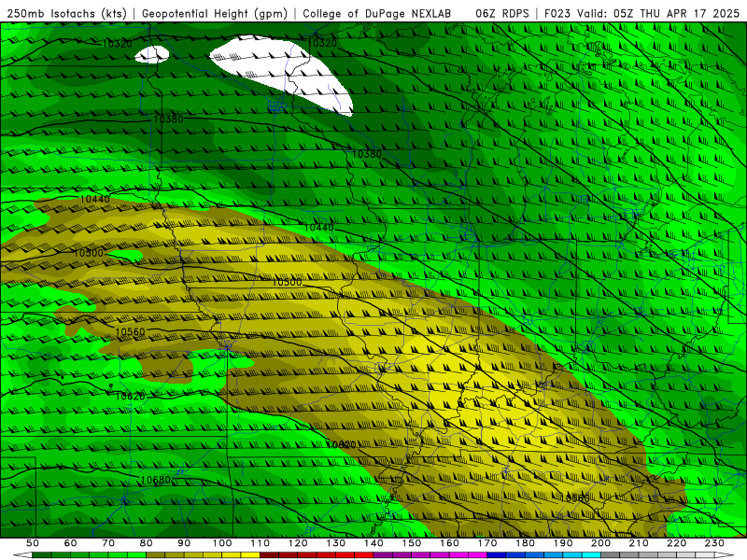The image size is (747, 560).
Task: Click the 80 knot color bar label
Action: tap(146, 543)
